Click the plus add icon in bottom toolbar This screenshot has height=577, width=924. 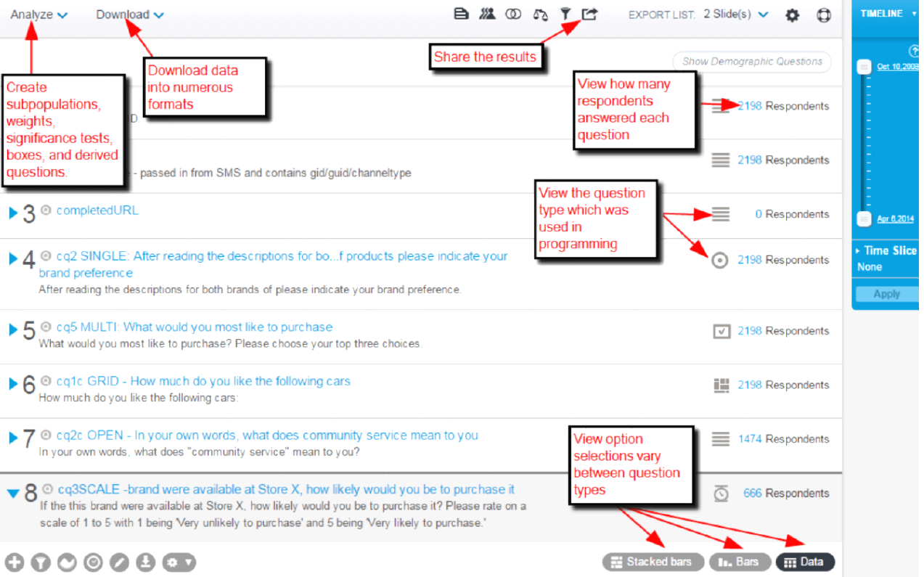(15, 562)
